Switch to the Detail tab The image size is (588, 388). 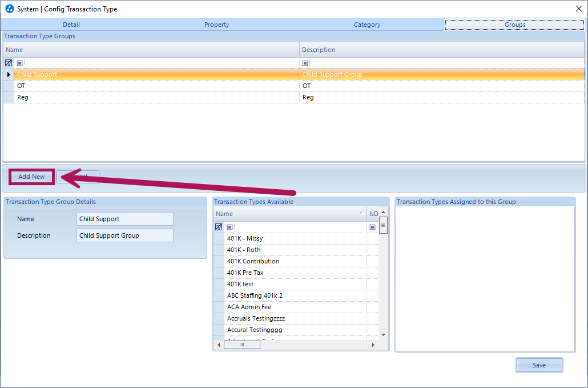[x=71, y=25]
